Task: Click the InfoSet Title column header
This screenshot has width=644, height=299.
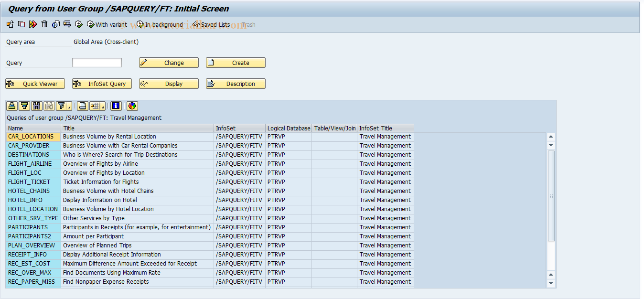Action: click(386, 128)
